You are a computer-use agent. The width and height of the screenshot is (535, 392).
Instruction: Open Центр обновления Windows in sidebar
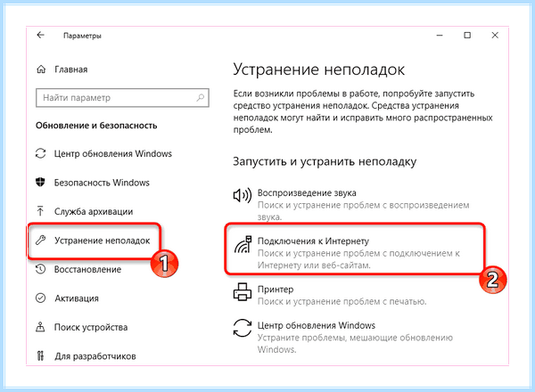click(x=113, y=154)
